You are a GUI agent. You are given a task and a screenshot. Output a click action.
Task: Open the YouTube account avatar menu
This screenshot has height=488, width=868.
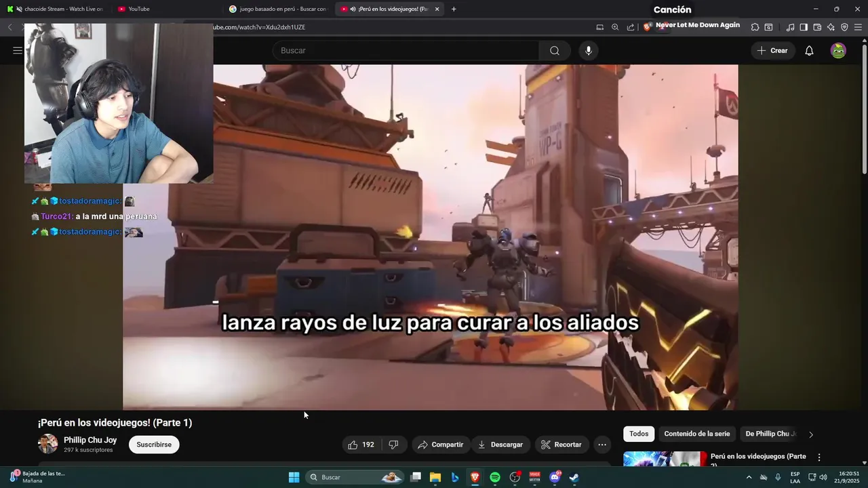838,51
